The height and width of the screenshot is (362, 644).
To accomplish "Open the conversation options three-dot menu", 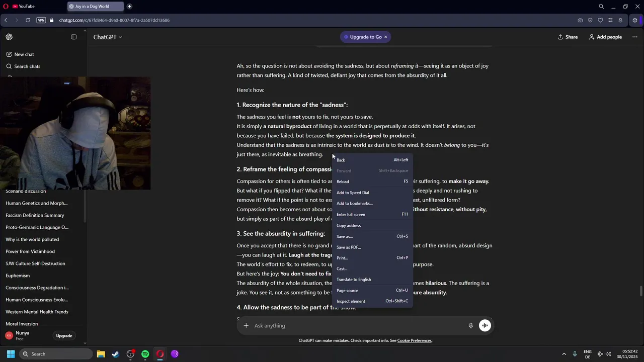I will point(634,37).
